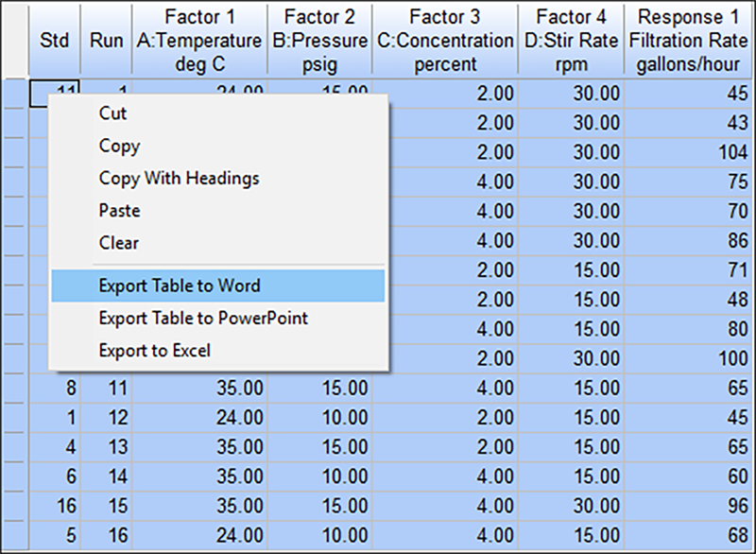Click Filtration Rate cell with value 96

(688, 506)
